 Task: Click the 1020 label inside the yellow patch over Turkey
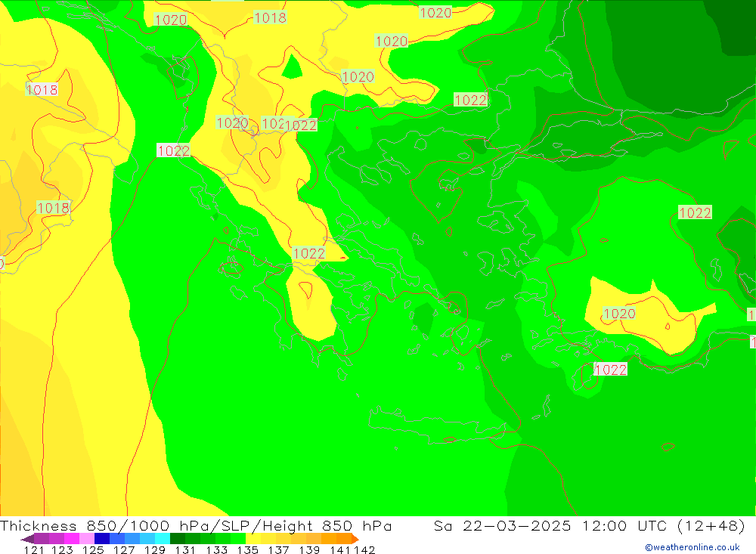pos(619,314)
